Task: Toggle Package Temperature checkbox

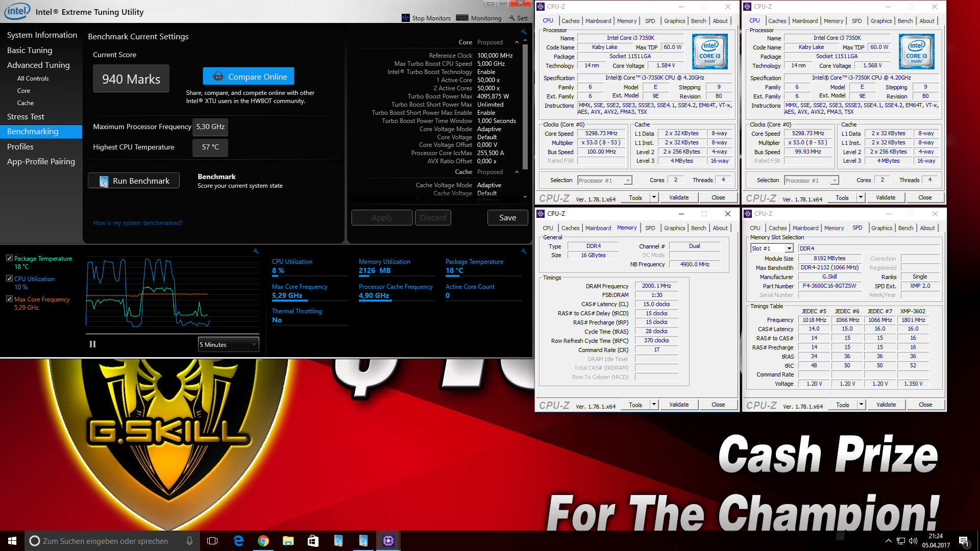Action: coord(9,258)
